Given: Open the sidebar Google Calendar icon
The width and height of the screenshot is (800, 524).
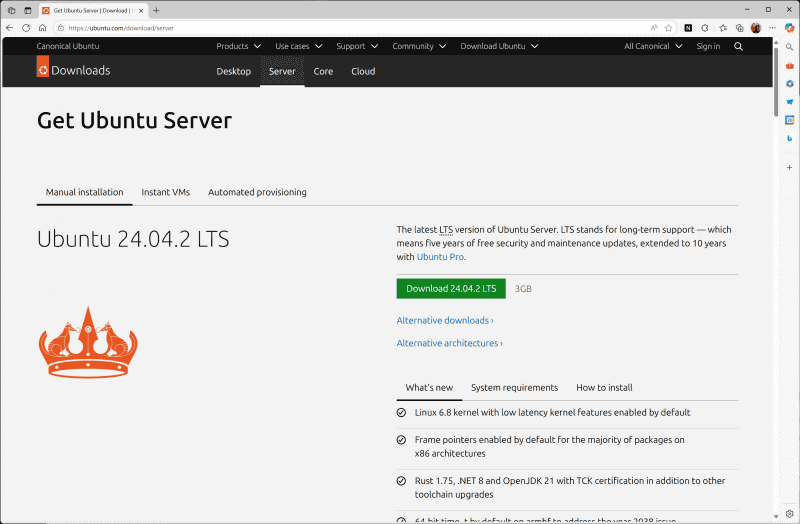Looking at the screenshot, I should click(789, 120).
